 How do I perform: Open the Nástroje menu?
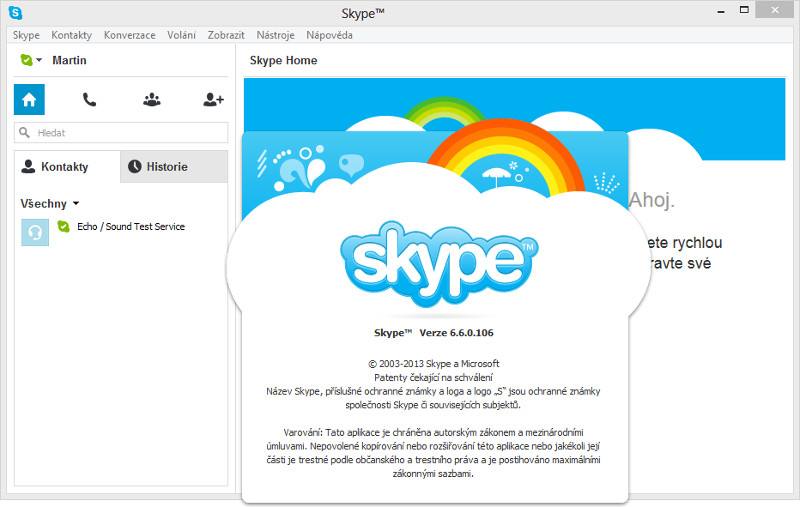[x=276, y=35]
